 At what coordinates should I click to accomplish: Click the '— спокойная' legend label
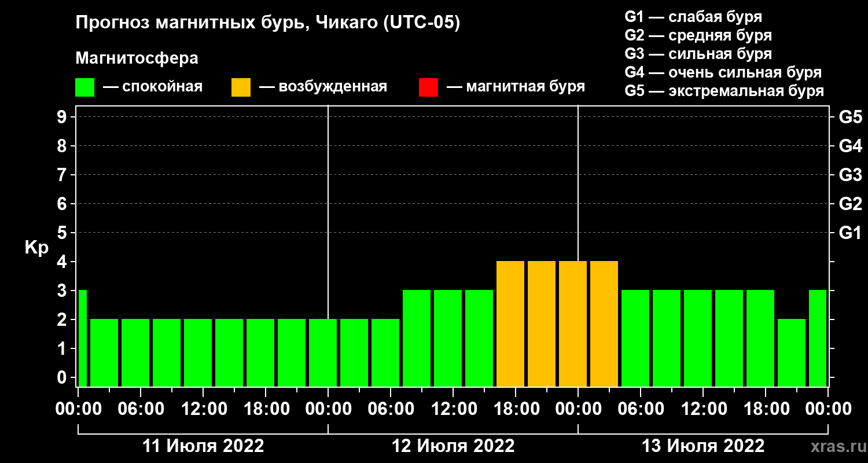tap(153, 87)
